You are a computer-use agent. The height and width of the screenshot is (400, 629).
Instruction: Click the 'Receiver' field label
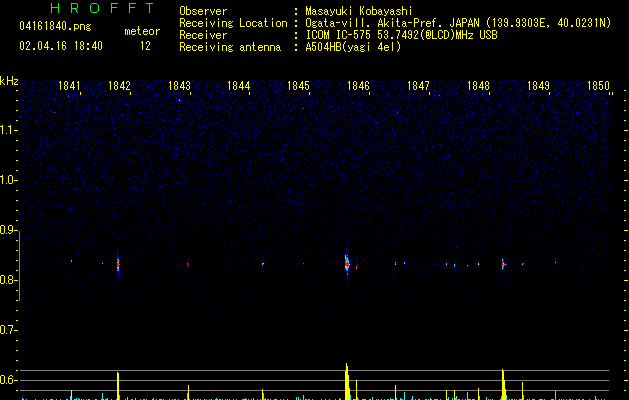click(203, 35)
